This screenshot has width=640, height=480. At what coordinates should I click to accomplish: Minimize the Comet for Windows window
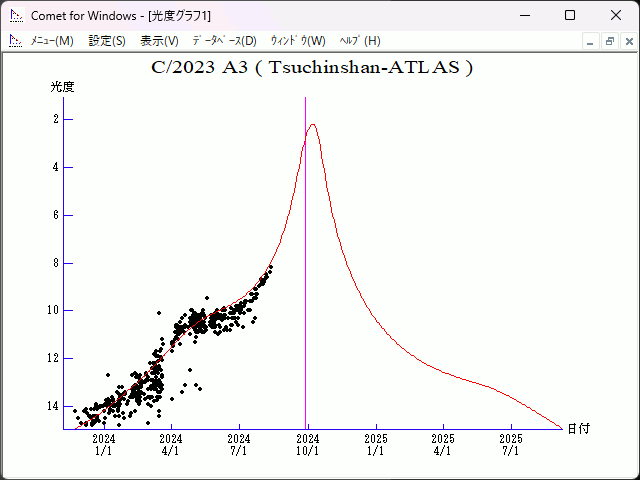[x=525, y=16]
